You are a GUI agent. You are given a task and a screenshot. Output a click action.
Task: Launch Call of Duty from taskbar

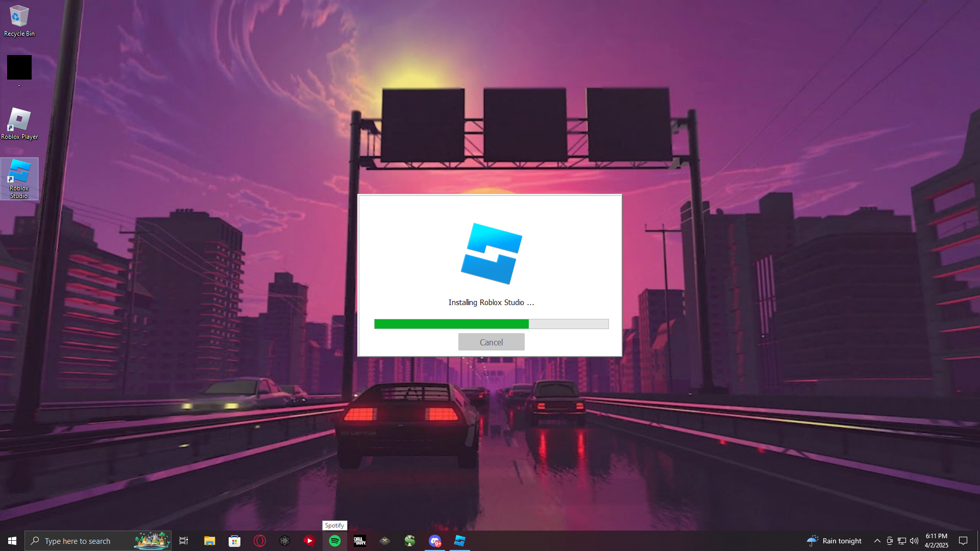point(360,541)
